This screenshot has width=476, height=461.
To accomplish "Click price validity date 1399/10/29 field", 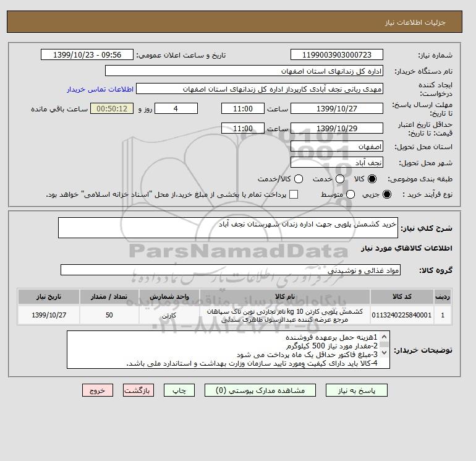I will [x=337, y=128].
